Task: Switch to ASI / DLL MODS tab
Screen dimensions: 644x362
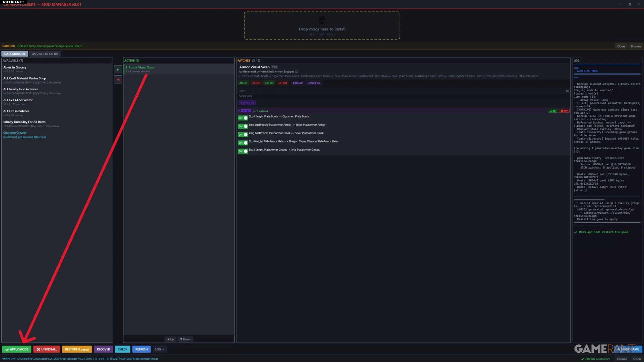Action: [x=45, y=54]
